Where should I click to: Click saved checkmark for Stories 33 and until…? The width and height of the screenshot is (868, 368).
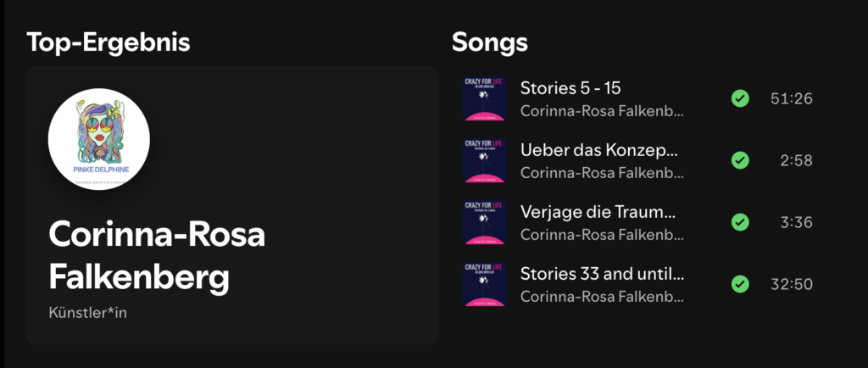pos(740,284)
